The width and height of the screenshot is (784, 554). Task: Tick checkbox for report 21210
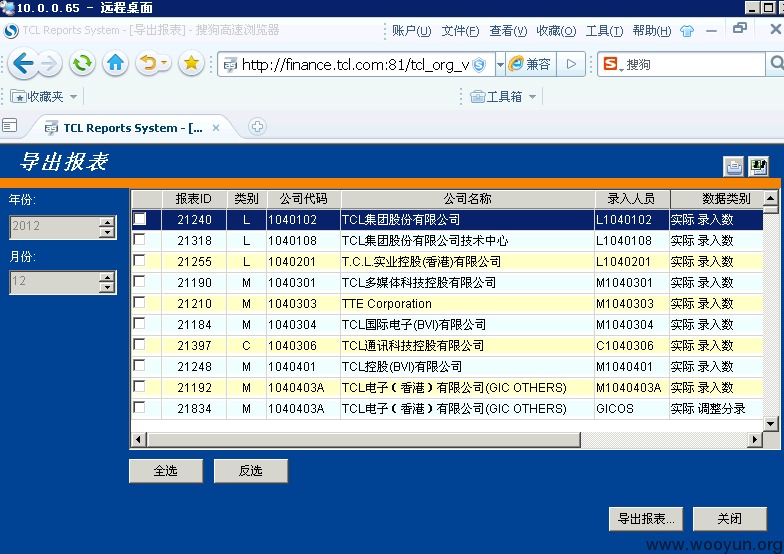(x=140, y=302)
